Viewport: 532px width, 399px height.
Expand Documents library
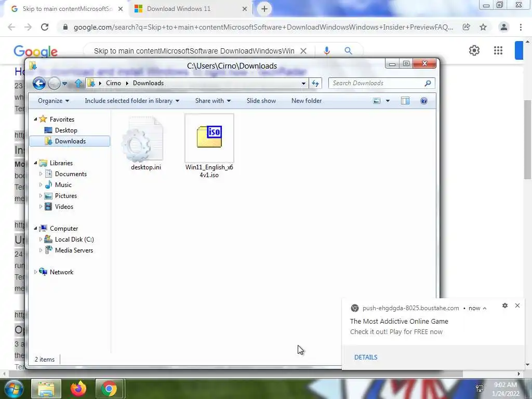[41, 174]
